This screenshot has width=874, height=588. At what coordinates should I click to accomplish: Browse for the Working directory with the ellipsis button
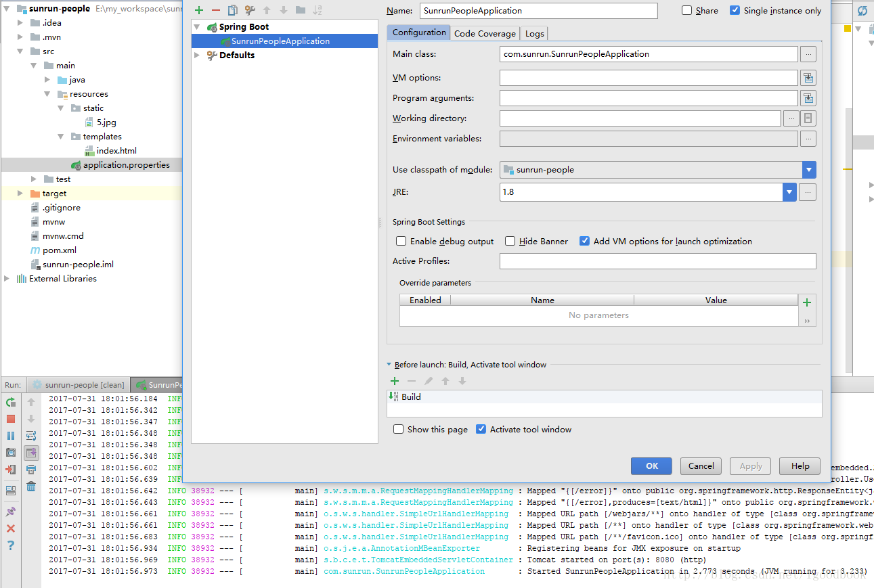pos(791,118)
